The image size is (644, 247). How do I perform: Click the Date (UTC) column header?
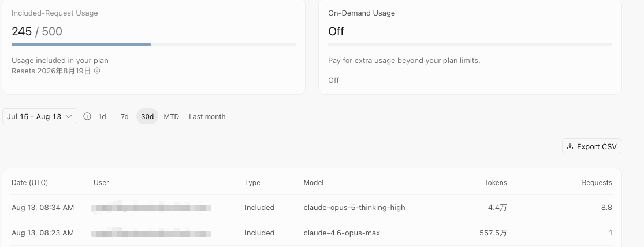29,182
